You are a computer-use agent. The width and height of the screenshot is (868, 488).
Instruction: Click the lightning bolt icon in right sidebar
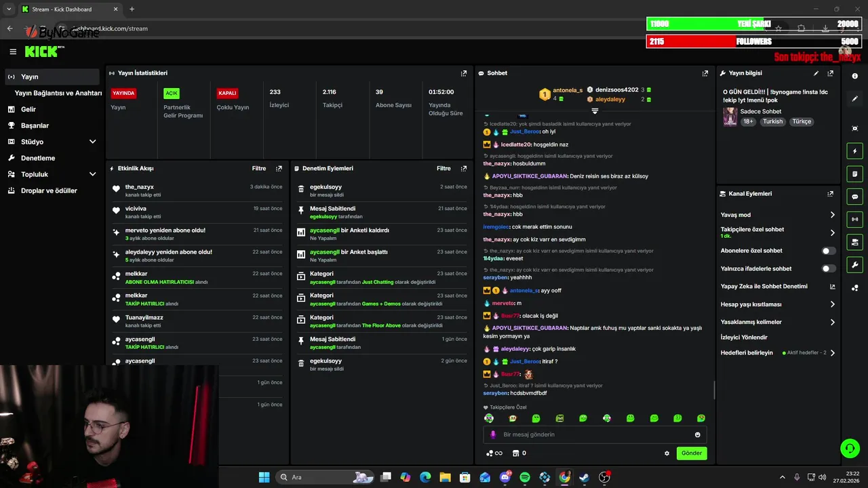click(x=854, y=151)
